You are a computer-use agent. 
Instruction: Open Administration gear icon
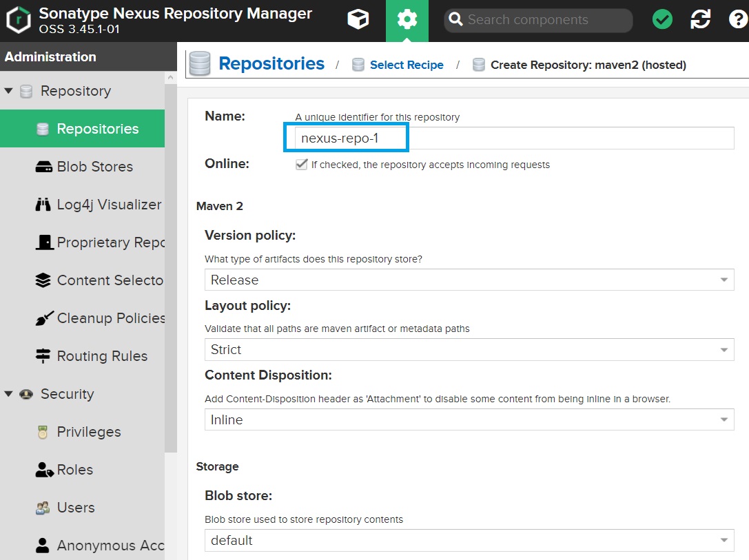click(x=407, y=20)
